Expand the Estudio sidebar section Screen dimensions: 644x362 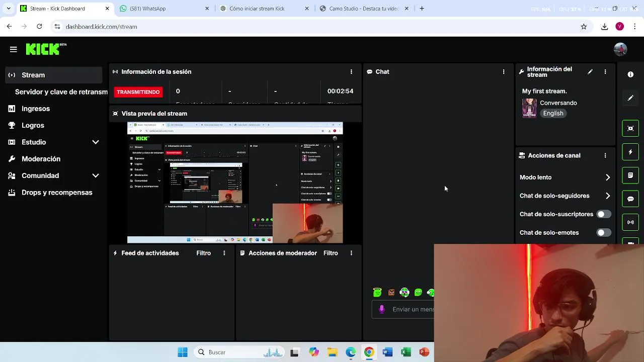point(96,142)
